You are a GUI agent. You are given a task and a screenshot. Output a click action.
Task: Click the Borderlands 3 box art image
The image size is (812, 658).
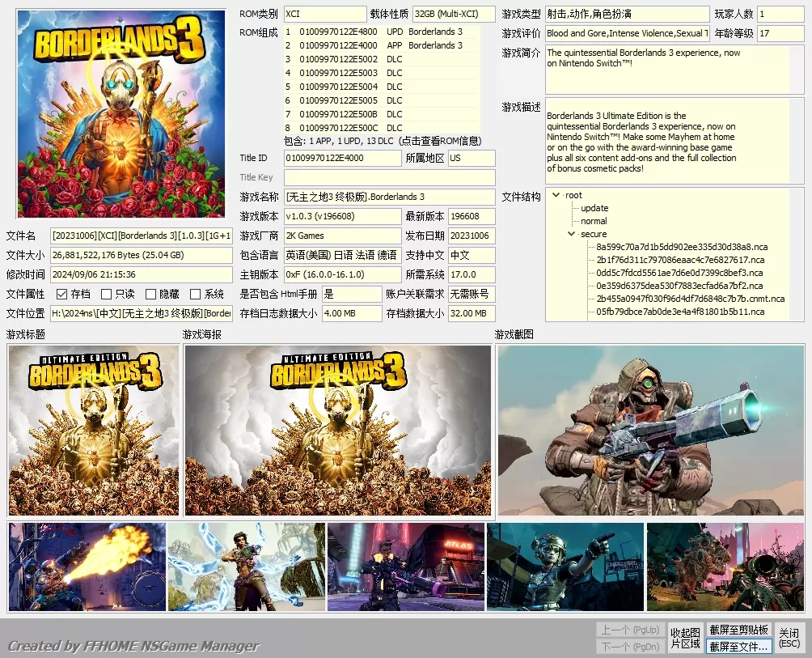(x=120, y=113)
